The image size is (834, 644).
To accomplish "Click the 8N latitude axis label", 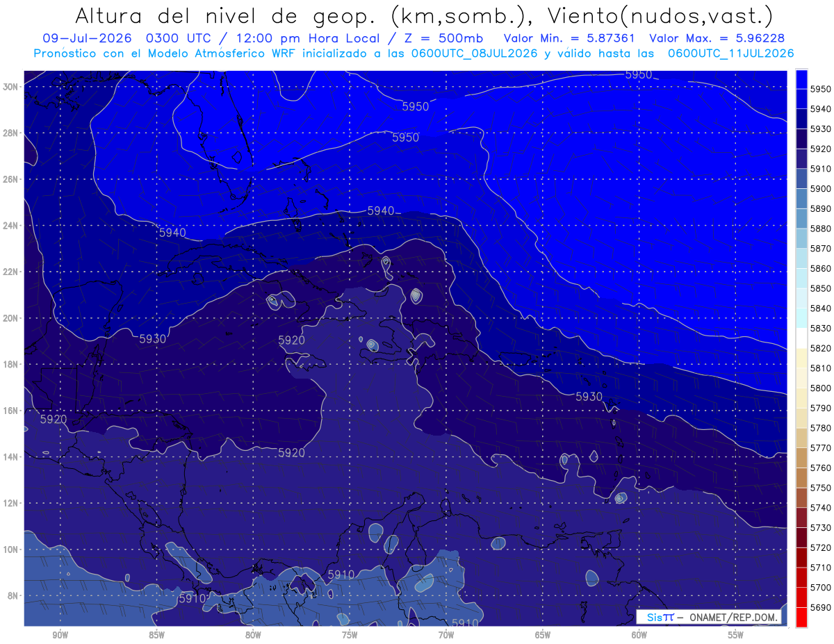I will click(x=12, y=595).
